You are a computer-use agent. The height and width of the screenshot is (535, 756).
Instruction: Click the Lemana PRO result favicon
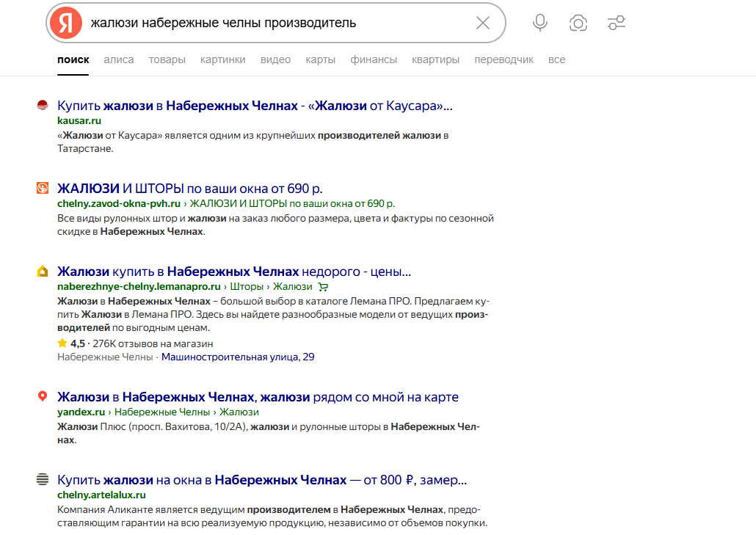(x=43, y=271)
